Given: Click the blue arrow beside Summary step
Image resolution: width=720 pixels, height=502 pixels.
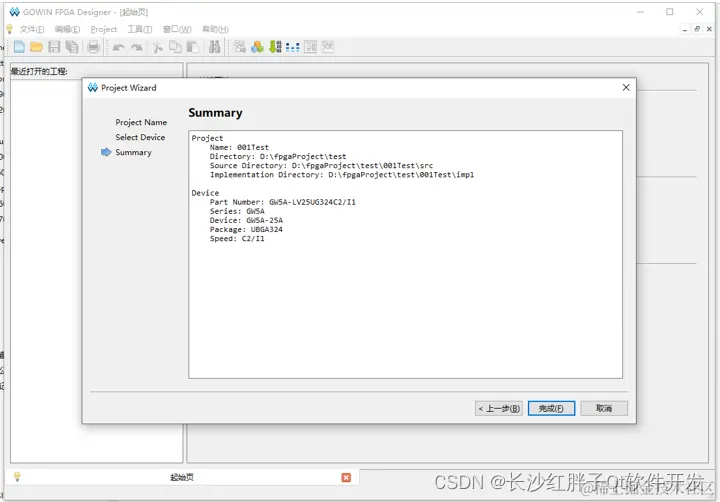Looking at the screenshot, I should 106,152.
